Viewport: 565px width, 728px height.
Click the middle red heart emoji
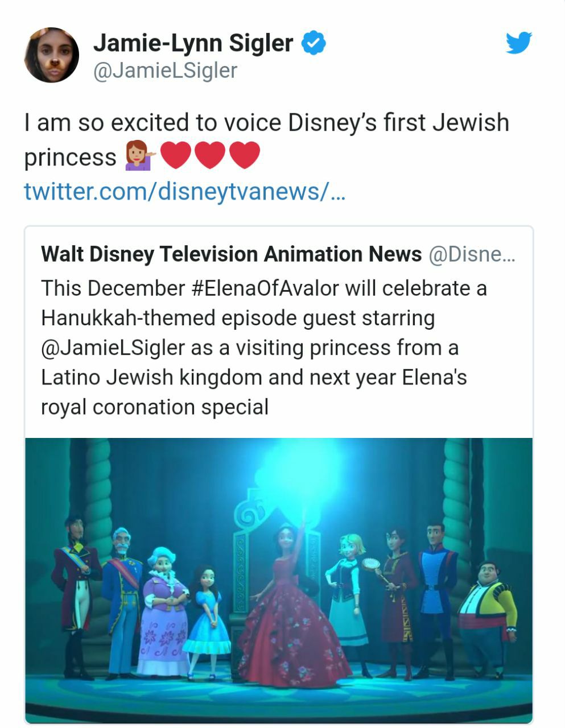(x=210, y=156)
